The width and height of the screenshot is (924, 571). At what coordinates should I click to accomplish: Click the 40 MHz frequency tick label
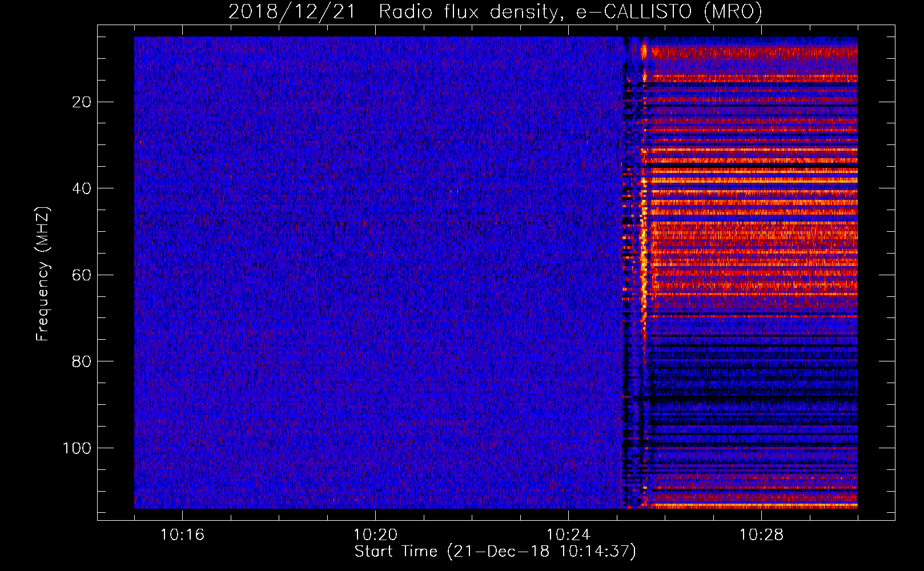click(82, 188)
